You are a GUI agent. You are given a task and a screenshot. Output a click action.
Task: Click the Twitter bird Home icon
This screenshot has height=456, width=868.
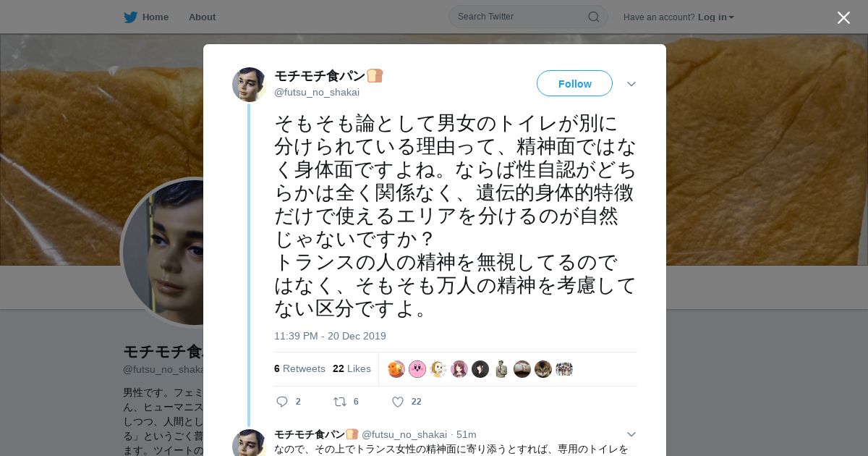(130, 17)
